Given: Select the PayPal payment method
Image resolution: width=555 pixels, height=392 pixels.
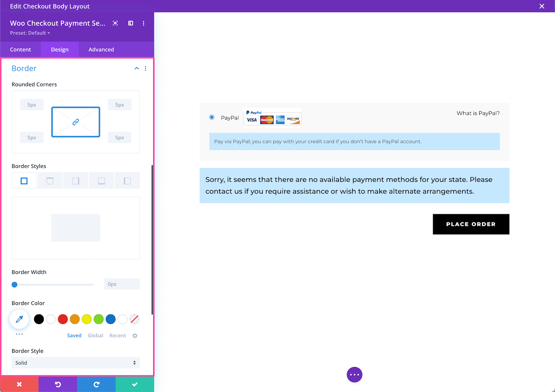Looking at the screenshot, I should point(212,117).
